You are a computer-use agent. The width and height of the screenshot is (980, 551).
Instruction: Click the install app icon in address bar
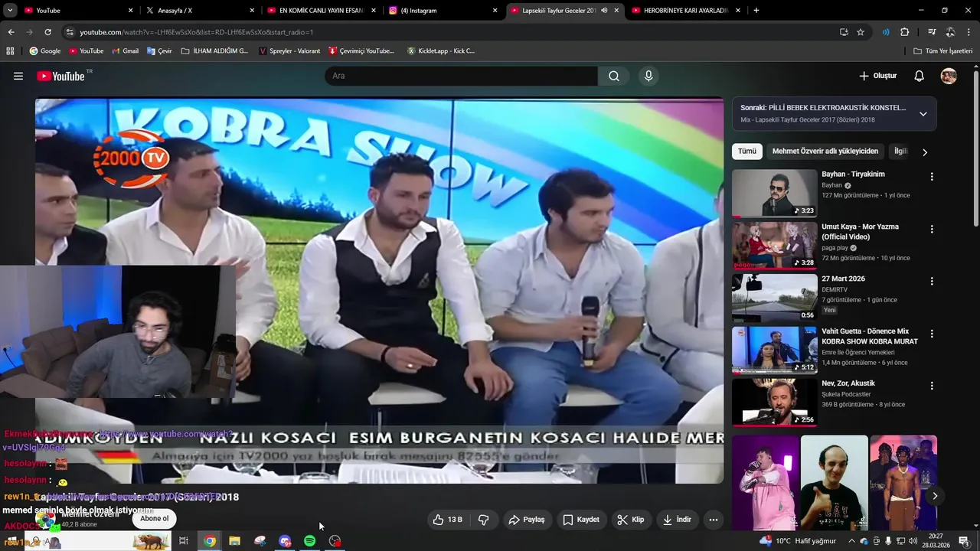click(x=844, y=32)
